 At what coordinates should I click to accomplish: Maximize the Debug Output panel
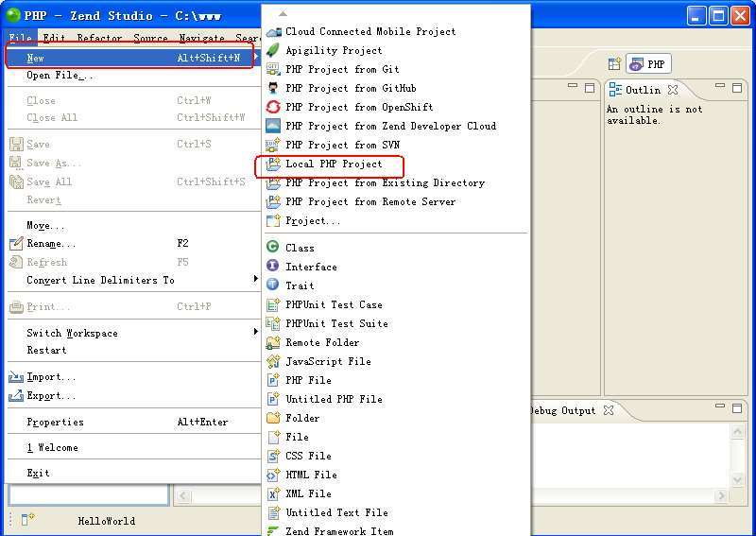[x=737, y=408]
